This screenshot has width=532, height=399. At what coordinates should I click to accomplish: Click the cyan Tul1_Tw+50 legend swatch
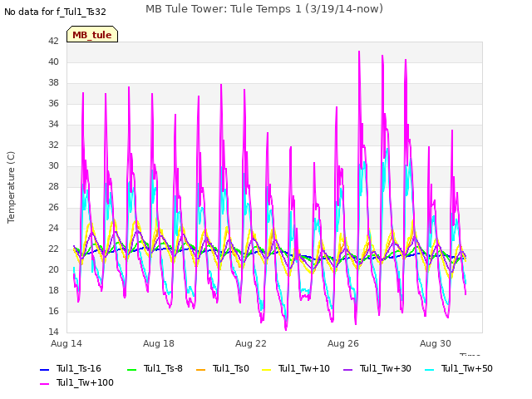pos(430,369)
